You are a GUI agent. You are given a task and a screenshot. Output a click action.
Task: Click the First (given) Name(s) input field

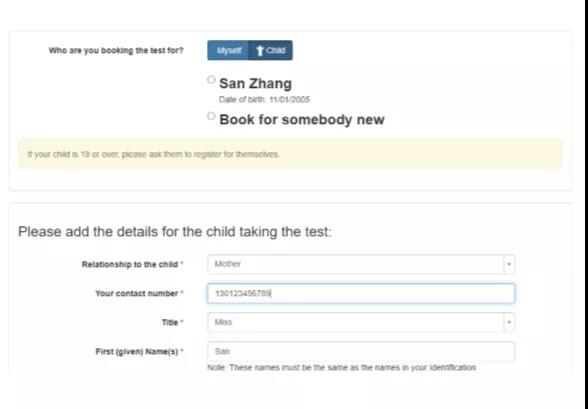pyautogui.click(x=361, y=351)
